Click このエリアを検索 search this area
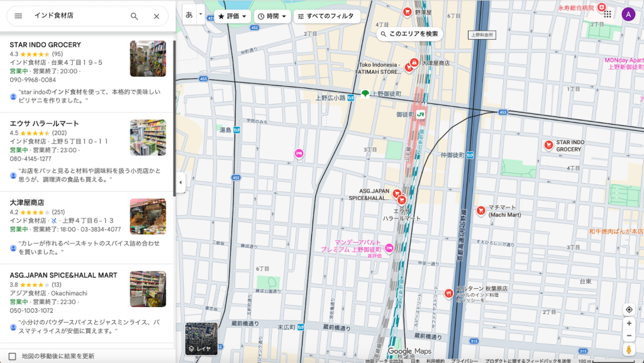Screen dimensions: 644x363 click(409, 34)
